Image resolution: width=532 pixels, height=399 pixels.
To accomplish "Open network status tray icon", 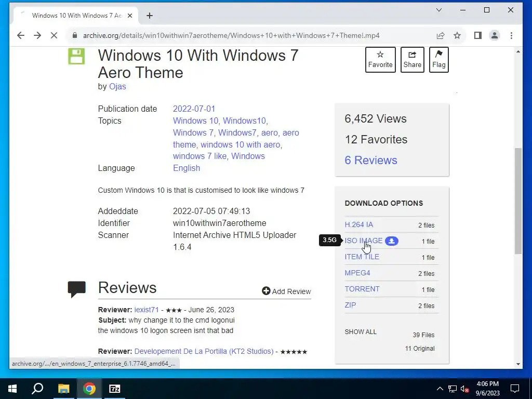I will point(453,389).
